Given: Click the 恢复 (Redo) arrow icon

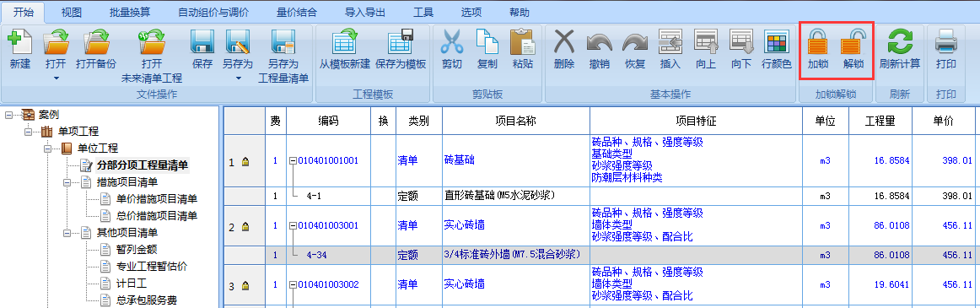Looking at the screenshot, I should tap(635, 42).
